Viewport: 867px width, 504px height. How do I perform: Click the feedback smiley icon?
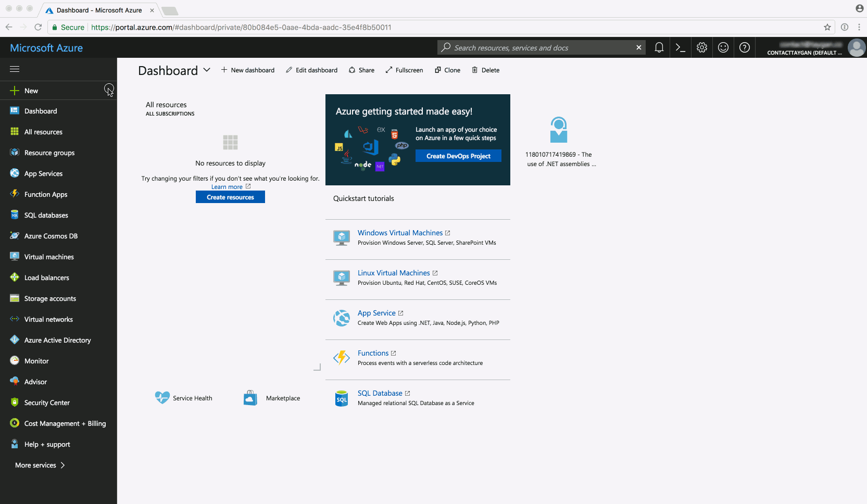click(x=723, y=47)
